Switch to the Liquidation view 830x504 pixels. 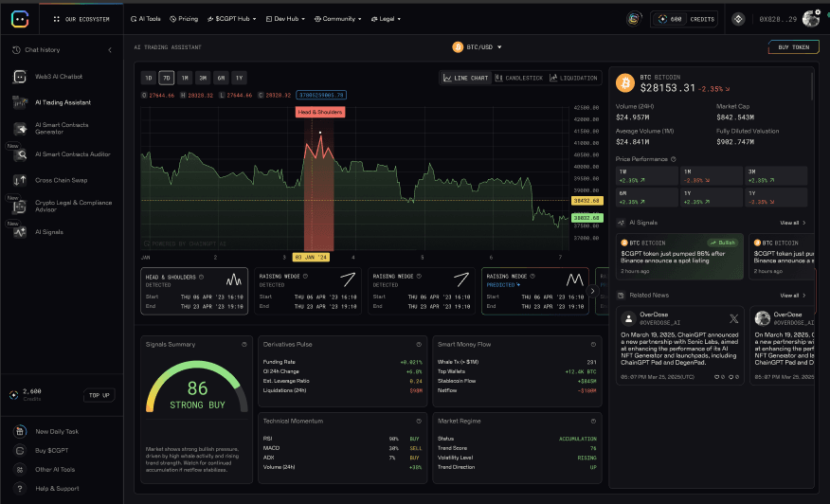[573, 78]
